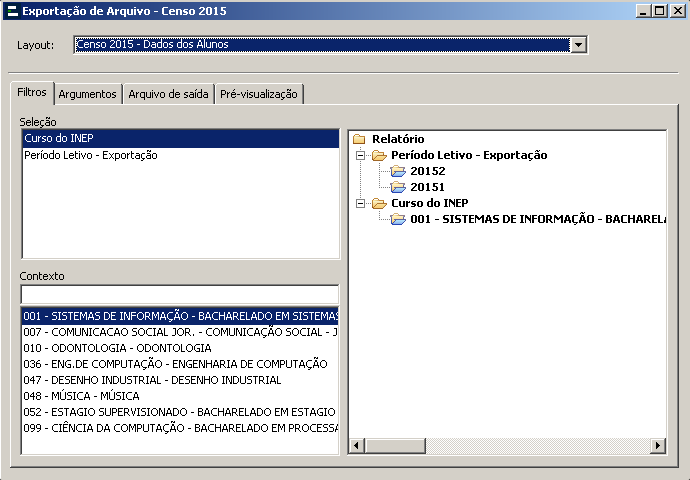
Task: Click right arrow of tree horizontal scrollbar
Action: click(x=658, y=445)
